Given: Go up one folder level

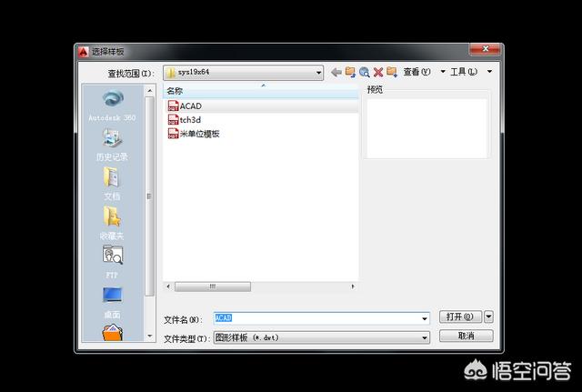Looking at the screenshot, I should point(350,72).
